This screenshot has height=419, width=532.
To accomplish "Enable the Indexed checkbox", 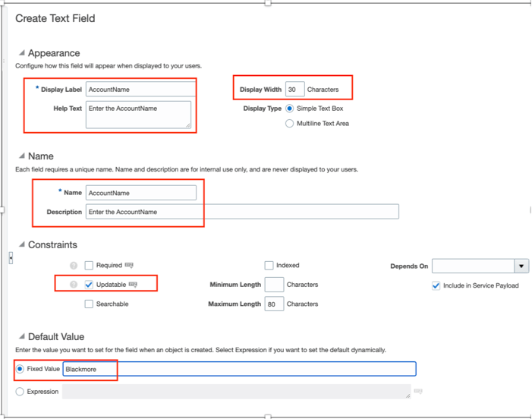I will [x=269, y=266].
